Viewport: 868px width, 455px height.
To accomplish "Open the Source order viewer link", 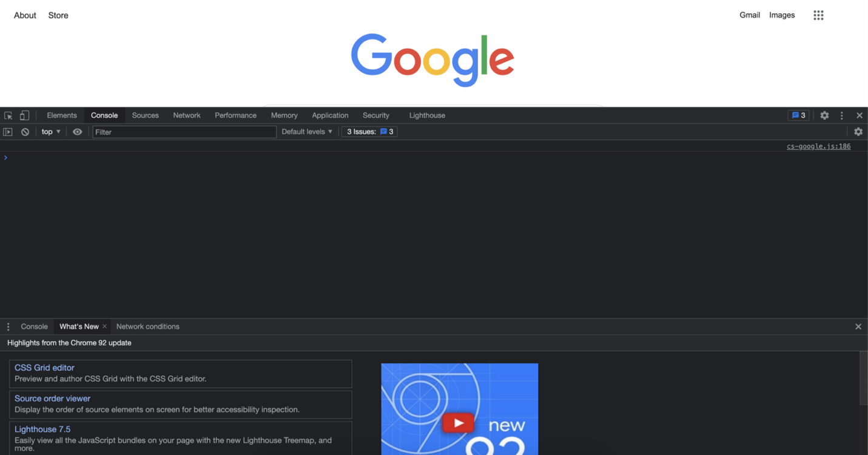I will pyautogui.click(x=52, y=399).
